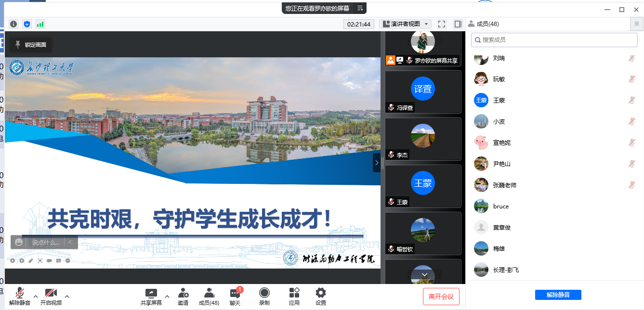Open the members panel hamburger menu
This screenshot has width=644, height=310.
click(x=636, y=24)
